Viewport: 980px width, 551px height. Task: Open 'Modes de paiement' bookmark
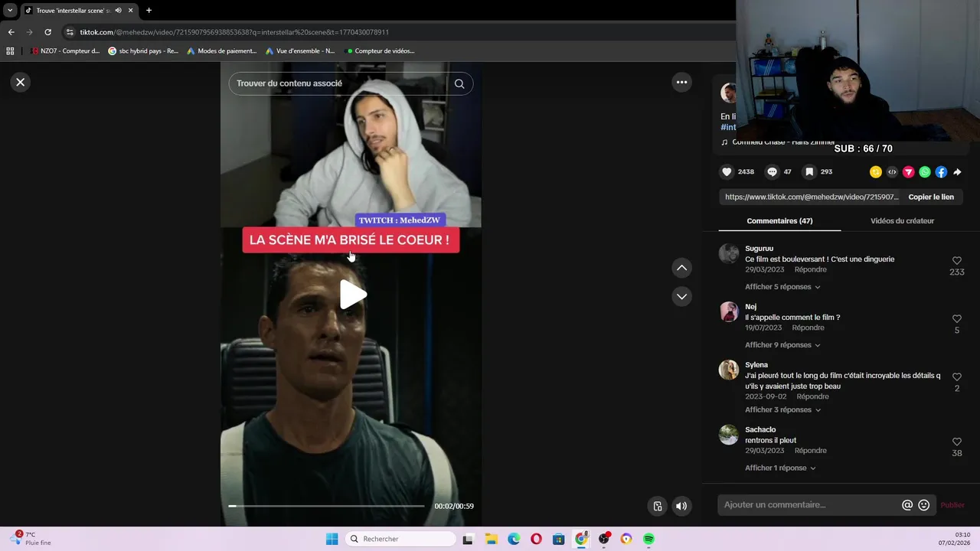[x=222, y=51]
